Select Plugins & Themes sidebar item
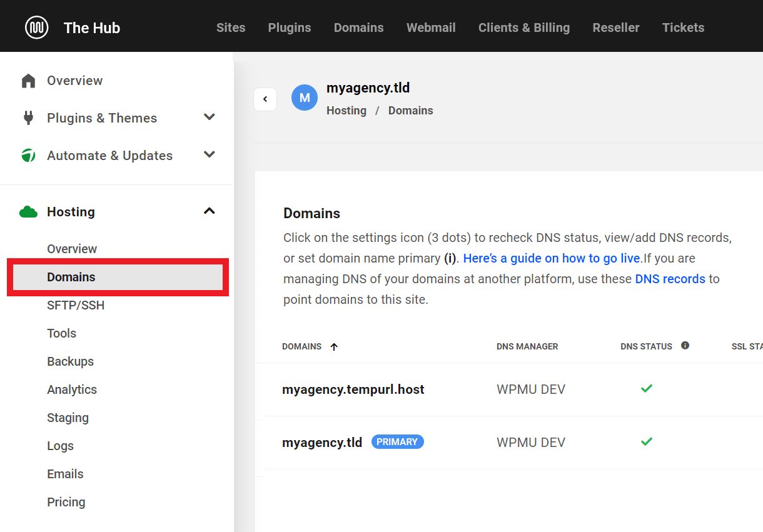Image resolution: width=763 pixels, height=532 pixels. [102, 118]
